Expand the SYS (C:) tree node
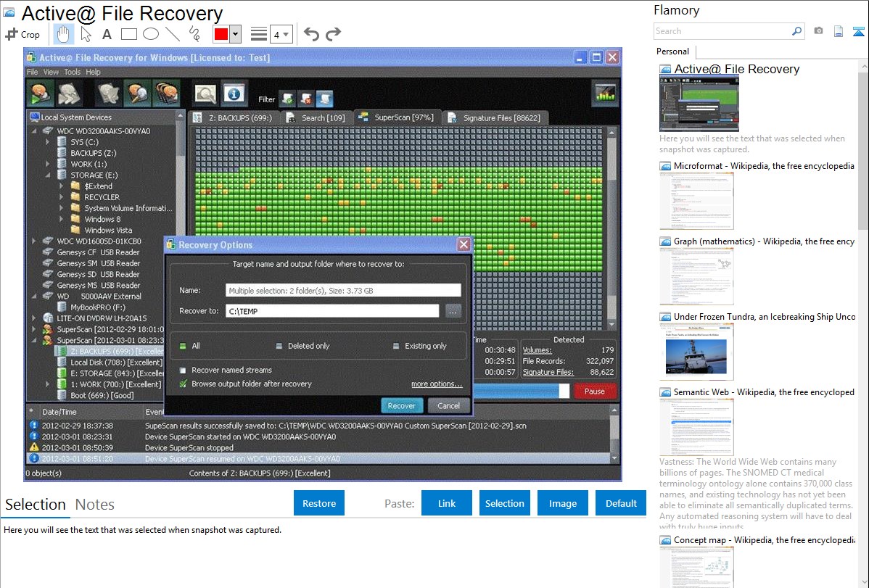This screenshot has width=869, height=588. point(48,142)
